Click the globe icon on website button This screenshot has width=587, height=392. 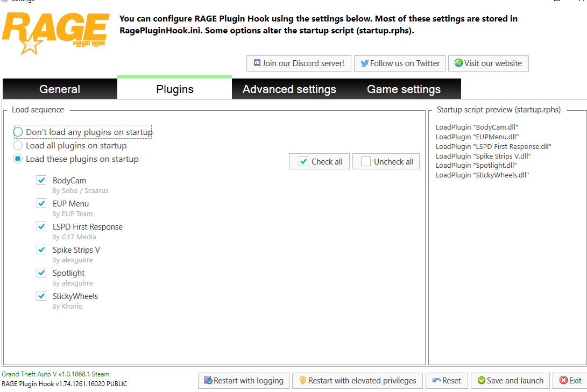click(458, 63)
